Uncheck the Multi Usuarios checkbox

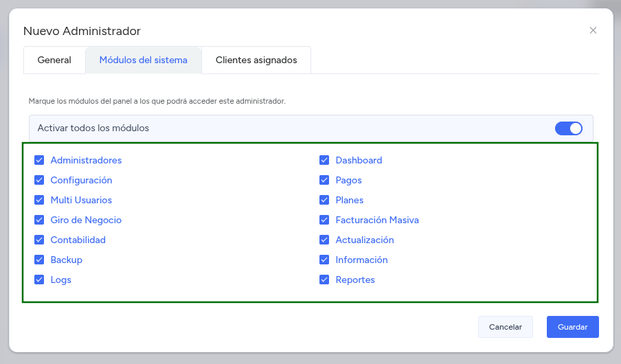click(39, 200)
